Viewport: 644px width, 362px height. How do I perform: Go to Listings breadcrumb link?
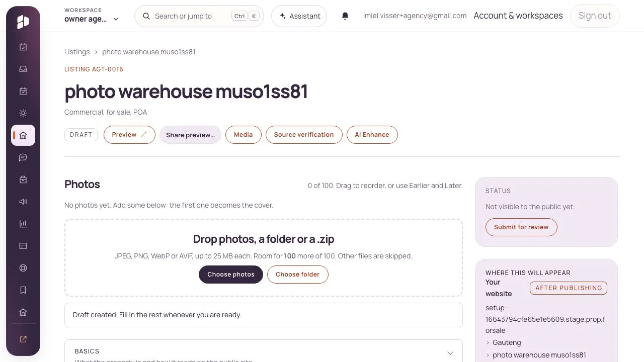[x=77, y=52]
